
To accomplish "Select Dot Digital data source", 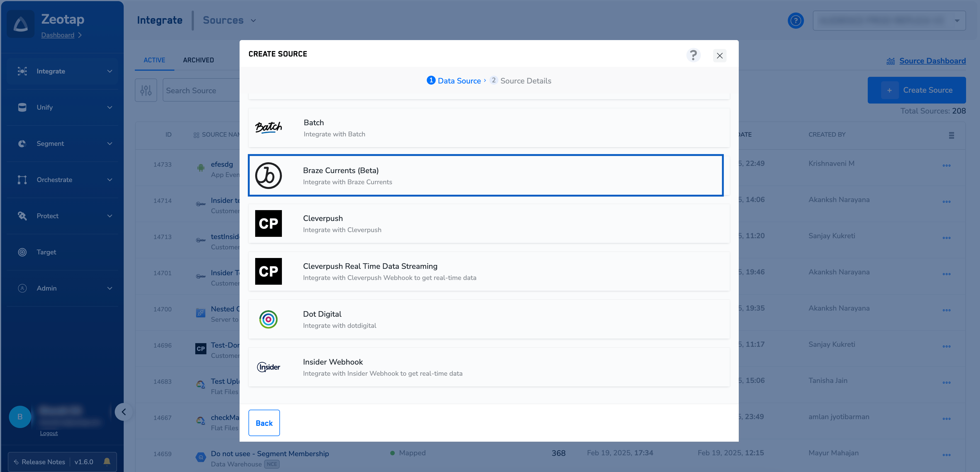I will [x=489, y=319].
